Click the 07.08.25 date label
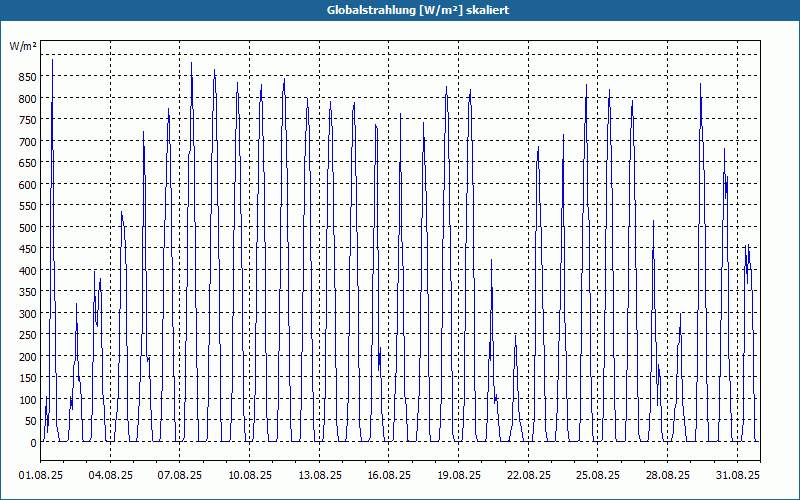Image resolution: width=800 pixels, height=500 pixels. tap(180, 476)
